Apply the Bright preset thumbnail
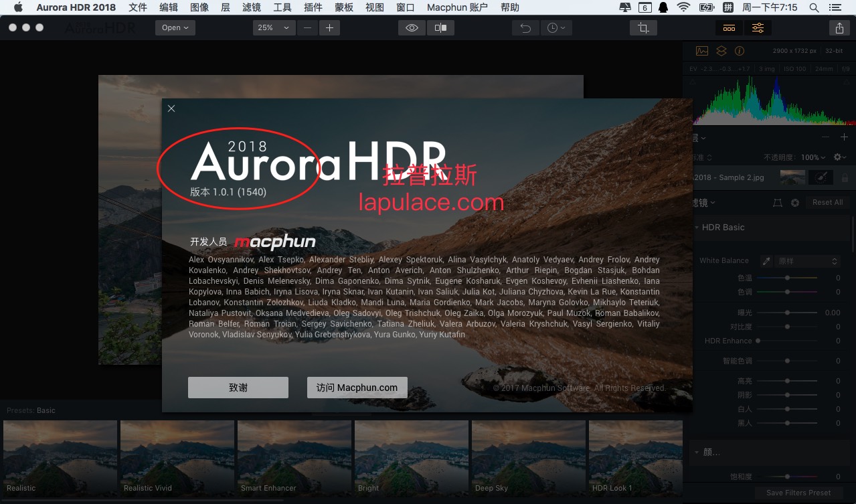Image resolution: width=856 pixels, height=504 pixels. pos(412,457)
